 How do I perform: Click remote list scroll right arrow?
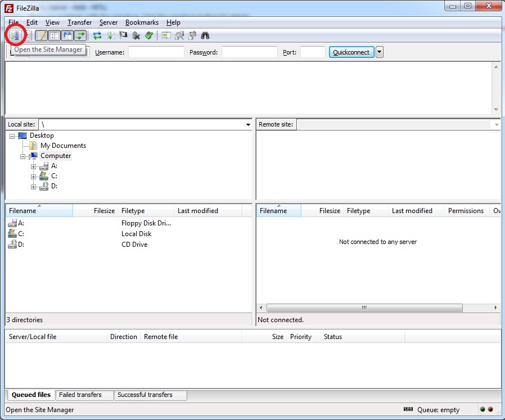click(x=495, y=308)
